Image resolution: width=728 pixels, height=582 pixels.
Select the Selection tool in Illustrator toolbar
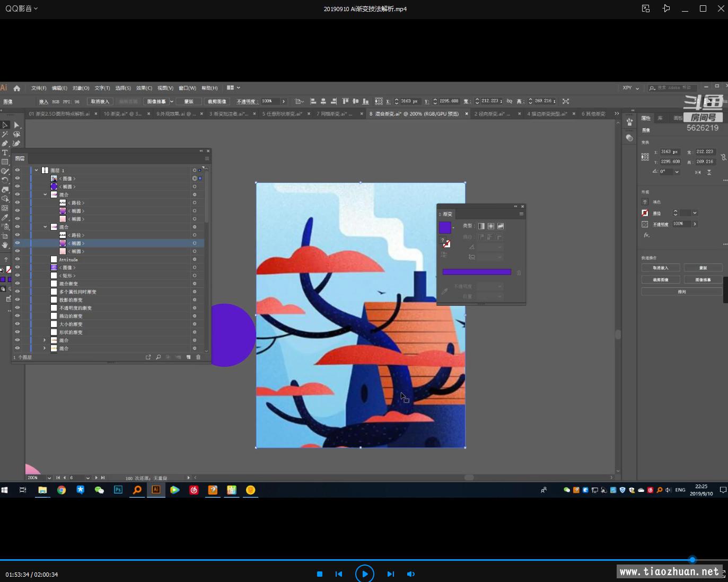(x=5, y=125)
